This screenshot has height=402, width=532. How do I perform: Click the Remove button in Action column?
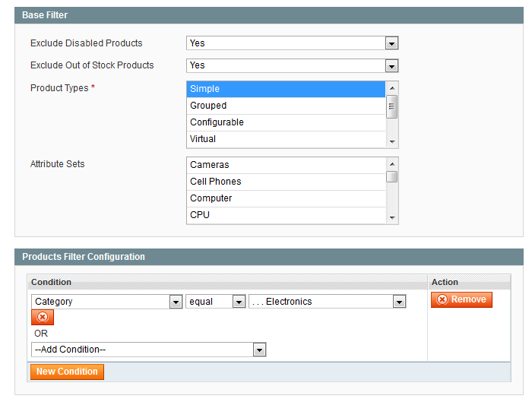(461, 300)
